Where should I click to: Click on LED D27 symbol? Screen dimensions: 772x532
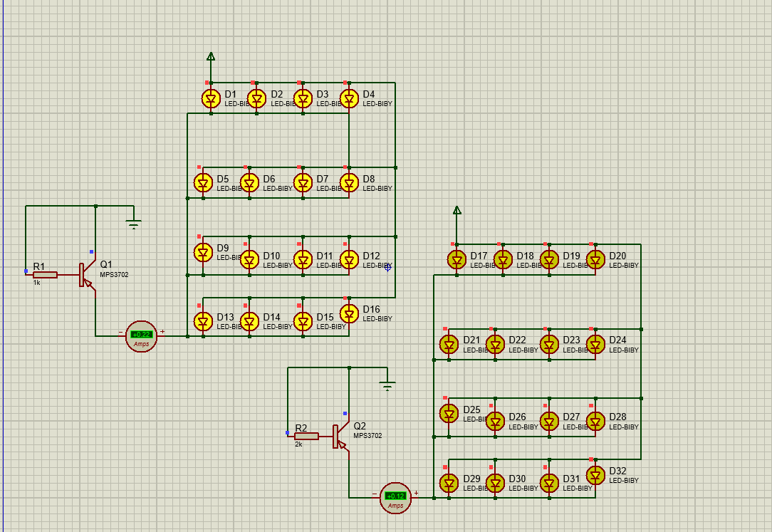tap(550, 422)
